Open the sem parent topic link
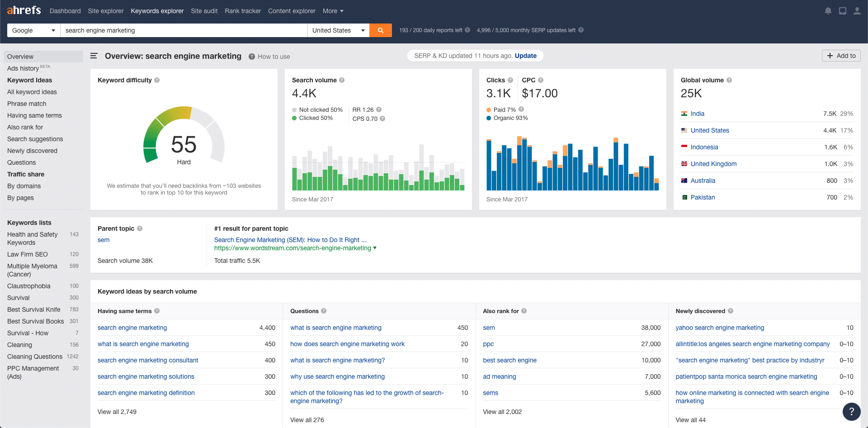Screen dimensions: 868x428 103,240
